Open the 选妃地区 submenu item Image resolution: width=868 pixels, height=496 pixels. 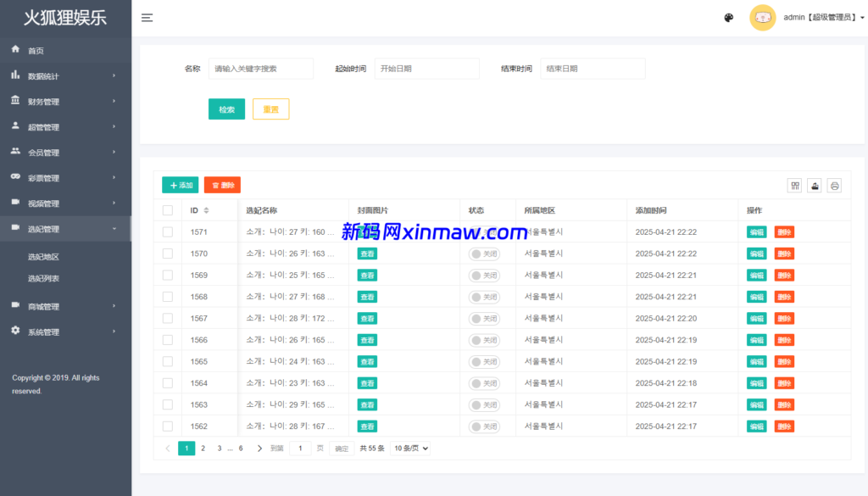click(x=43, y=257)
